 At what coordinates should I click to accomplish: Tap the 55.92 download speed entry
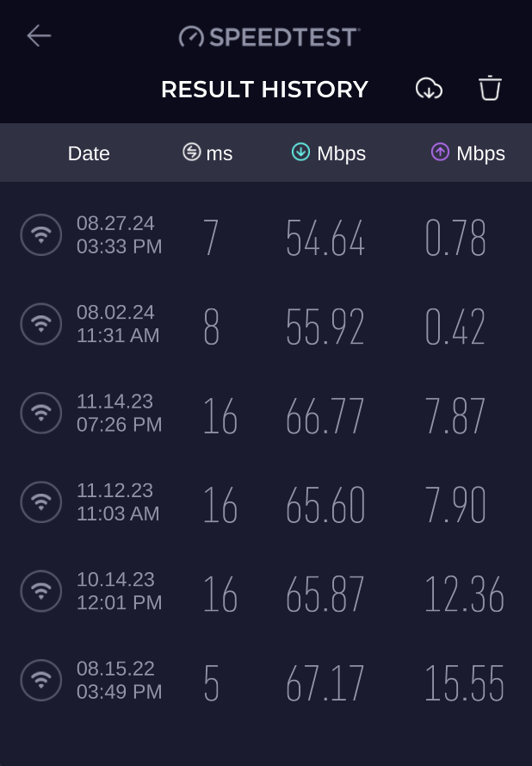coord(325,327)
